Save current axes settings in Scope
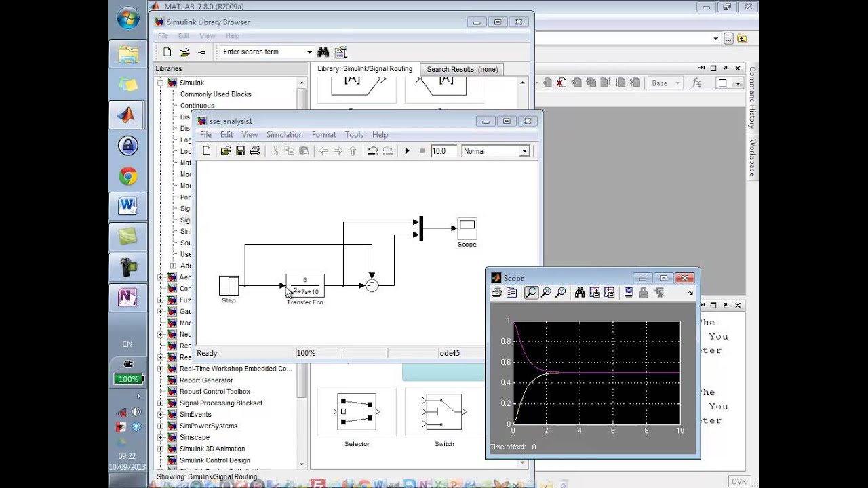 point(595,293)
